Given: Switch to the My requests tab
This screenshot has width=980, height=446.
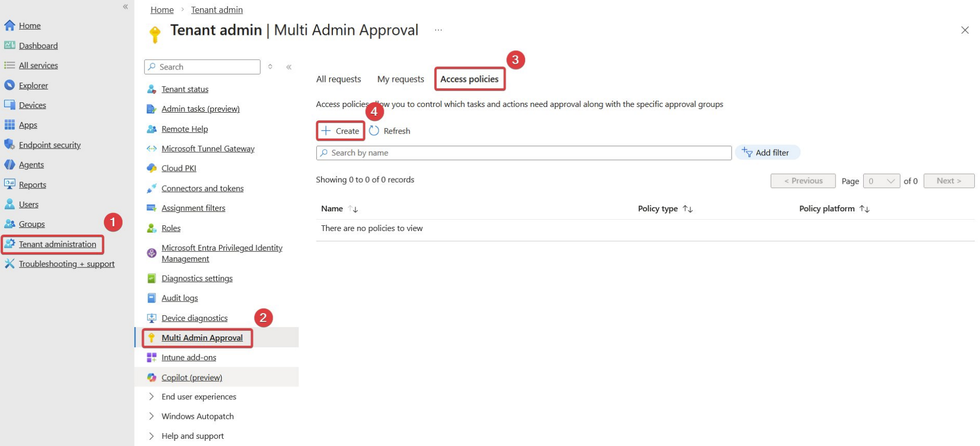Looking at the screenshot, I should click(400, 79).
